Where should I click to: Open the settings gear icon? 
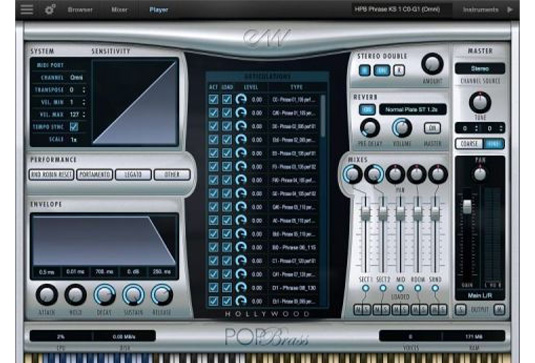pyautogui.click(x=50, y=10)
